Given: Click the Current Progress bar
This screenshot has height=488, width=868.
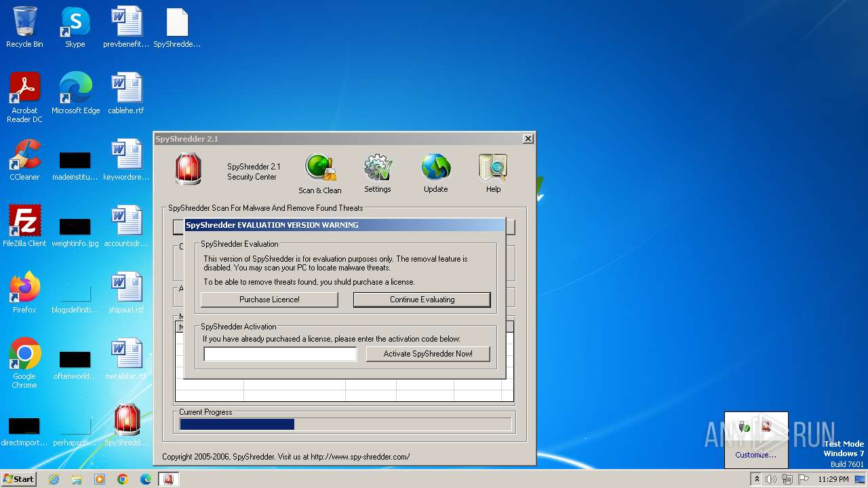Looking at the screenshot, I should pos(345,424).
